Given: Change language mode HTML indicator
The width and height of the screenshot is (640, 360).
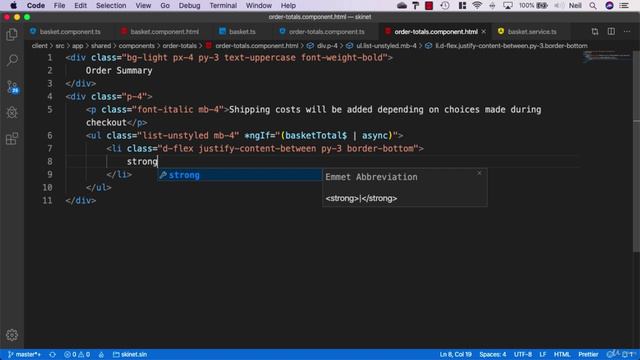Looking at the screenshot, I should pyautogui.click(x=562, y=354).
